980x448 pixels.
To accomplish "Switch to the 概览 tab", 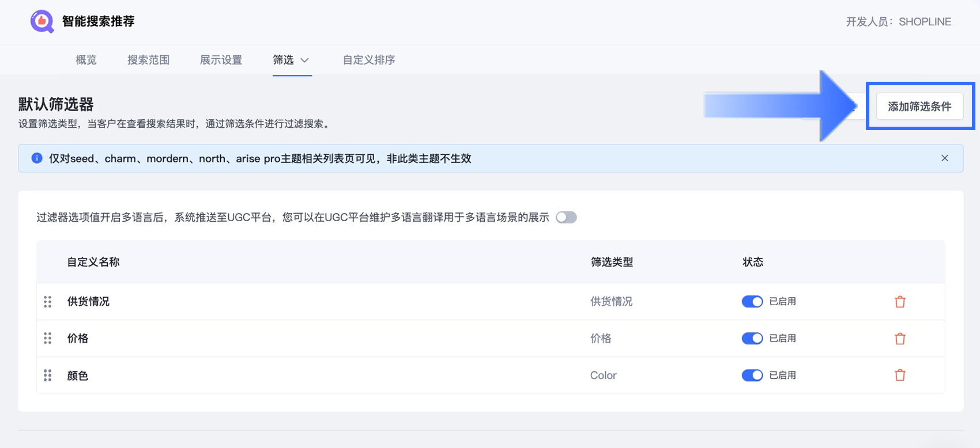I will (86, 60).
